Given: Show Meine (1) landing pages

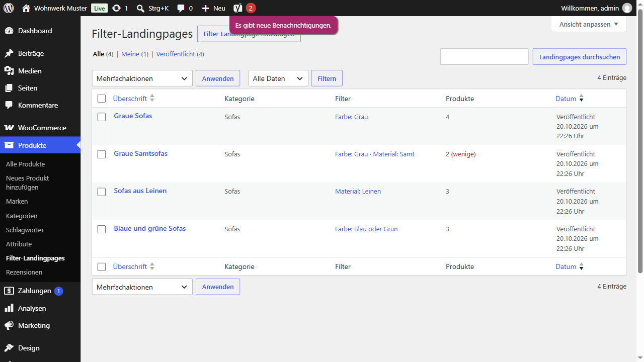Looking at the screenshot, I should click(x=135, y=54).
